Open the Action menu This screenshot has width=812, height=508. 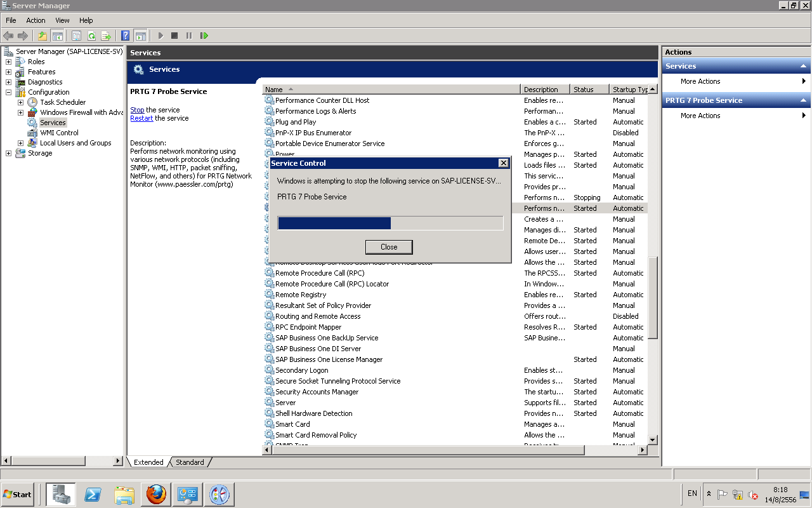pos(36,20)
